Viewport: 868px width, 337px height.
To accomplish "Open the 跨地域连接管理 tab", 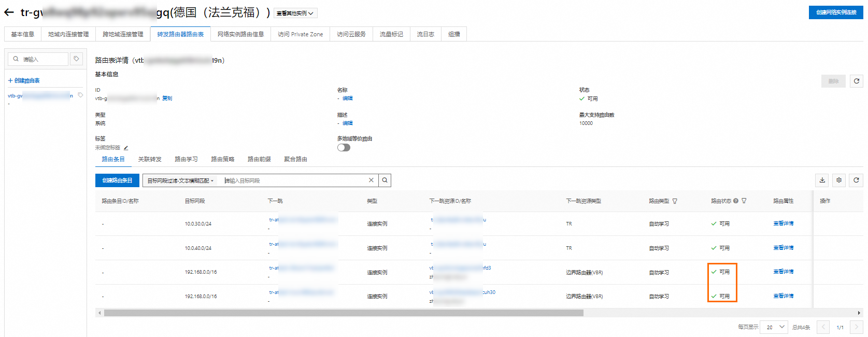I will pyautogui.click(x=123, y=34).
